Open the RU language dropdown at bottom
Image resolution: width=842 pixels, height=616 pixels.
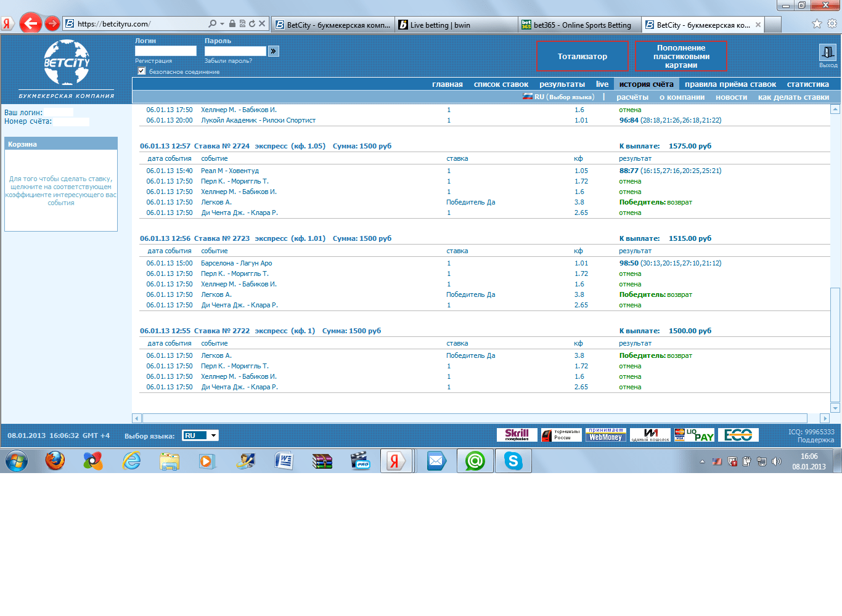tap(200, 436)
